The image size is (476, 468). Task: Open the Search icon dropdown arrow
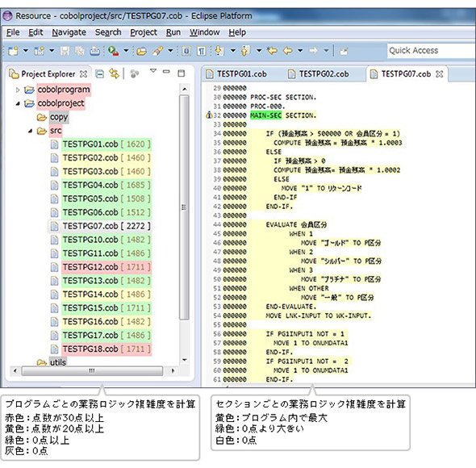[x=170, y=50]
